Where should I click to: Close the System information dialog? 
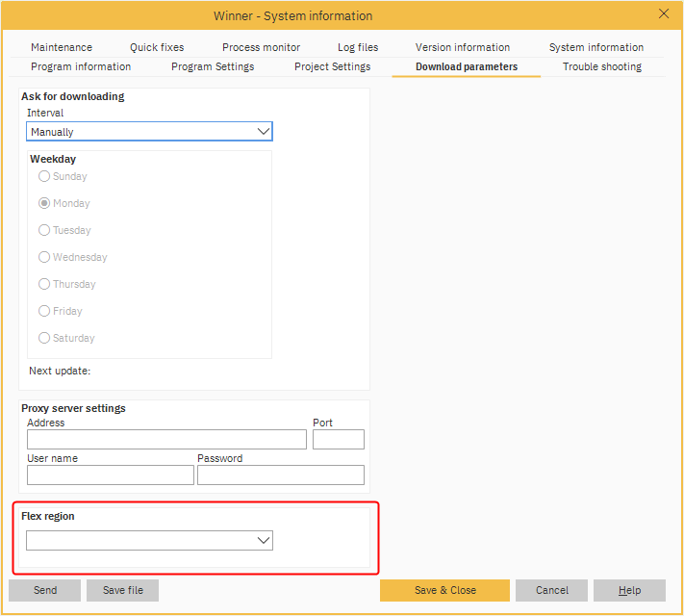tap(664, 13)
